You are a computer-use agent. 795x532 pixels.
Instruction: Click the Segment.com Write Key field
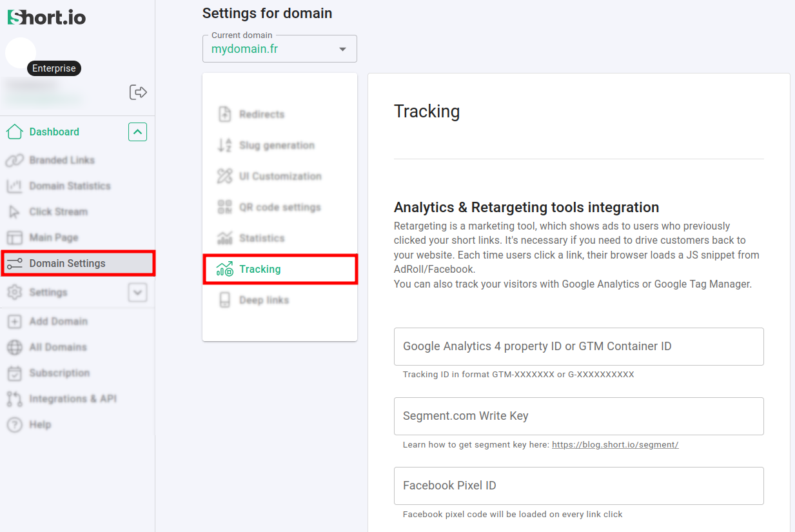(578, 416)
